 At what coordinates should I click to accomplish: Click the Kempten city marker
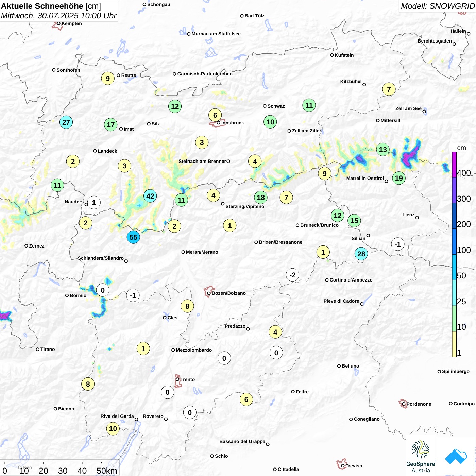click(58, 23)
